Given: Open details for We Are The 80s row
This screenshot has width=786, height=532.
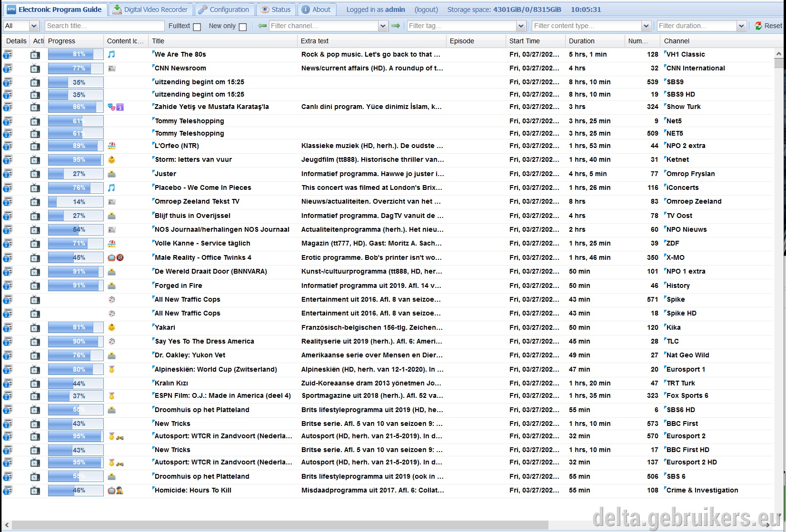Looking at the screenshot, I should coord(8,55).
